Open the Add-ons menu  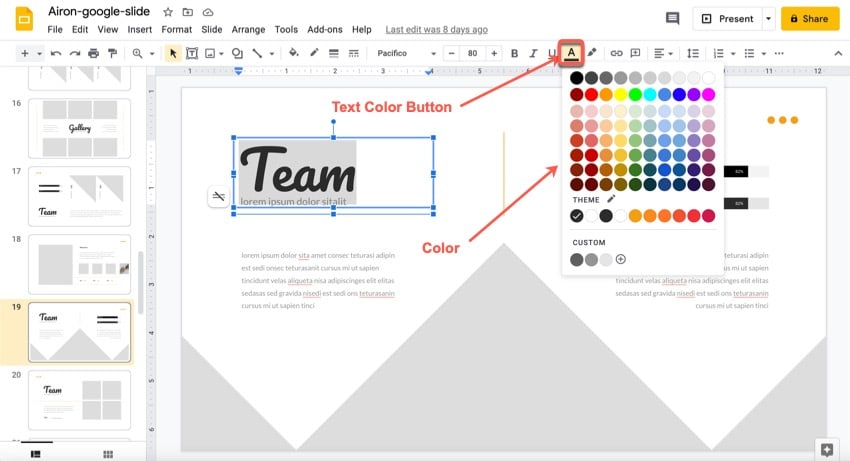(x=326, y=30)
